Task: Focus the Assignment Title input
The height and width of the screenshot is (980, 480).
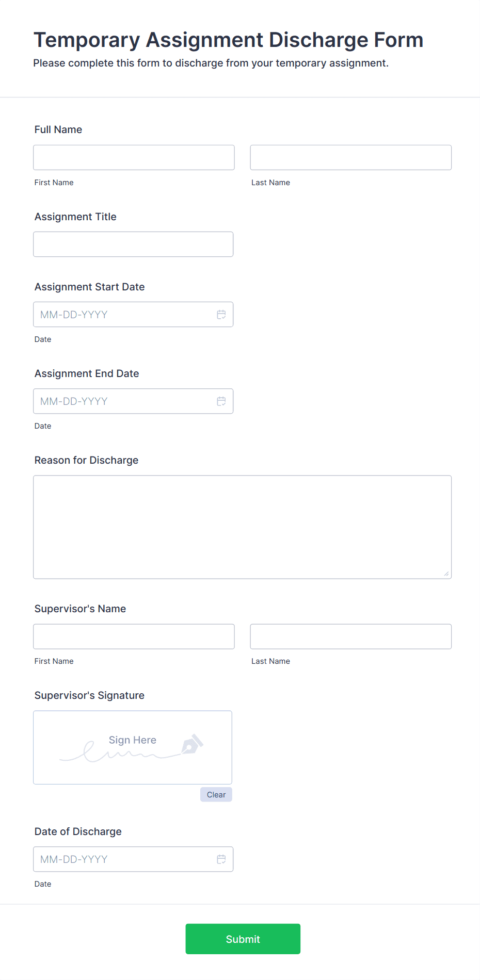Action: coord(133,244)
